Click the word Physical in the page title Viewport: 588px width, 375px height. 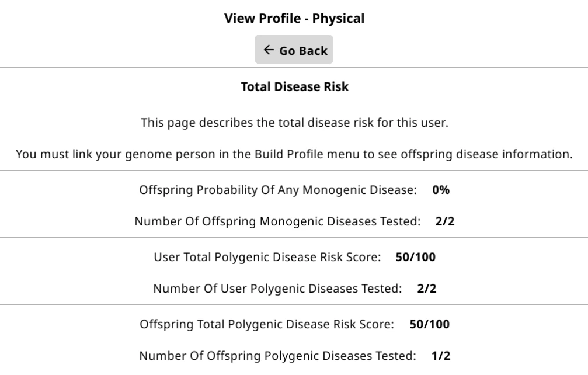(338, 18)
